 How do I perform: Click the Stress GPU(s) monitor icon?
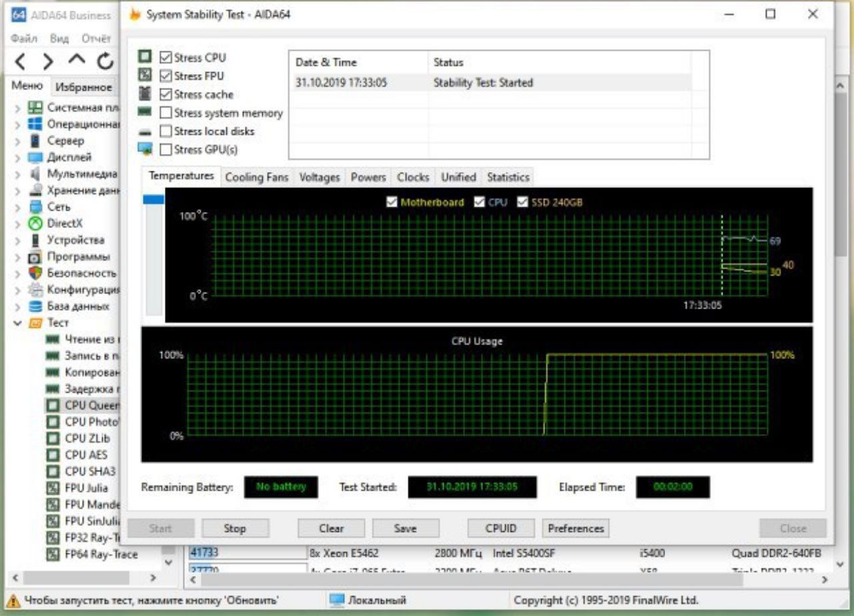(x=145, y=149)
